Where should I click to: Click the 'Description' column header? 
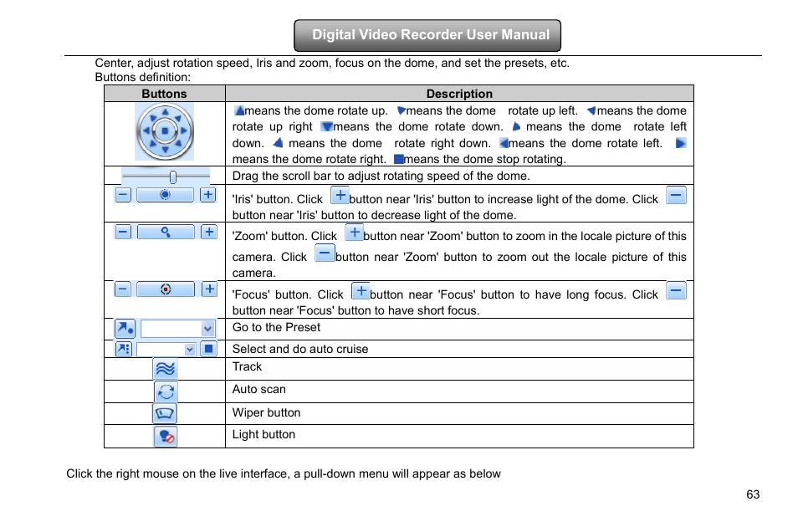coord(459,94)
